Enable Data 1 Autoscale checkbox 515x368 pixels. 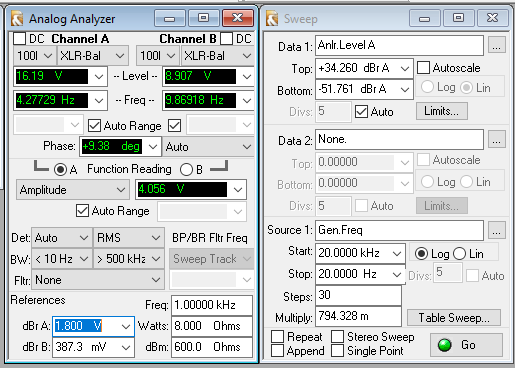pos(423,68)
